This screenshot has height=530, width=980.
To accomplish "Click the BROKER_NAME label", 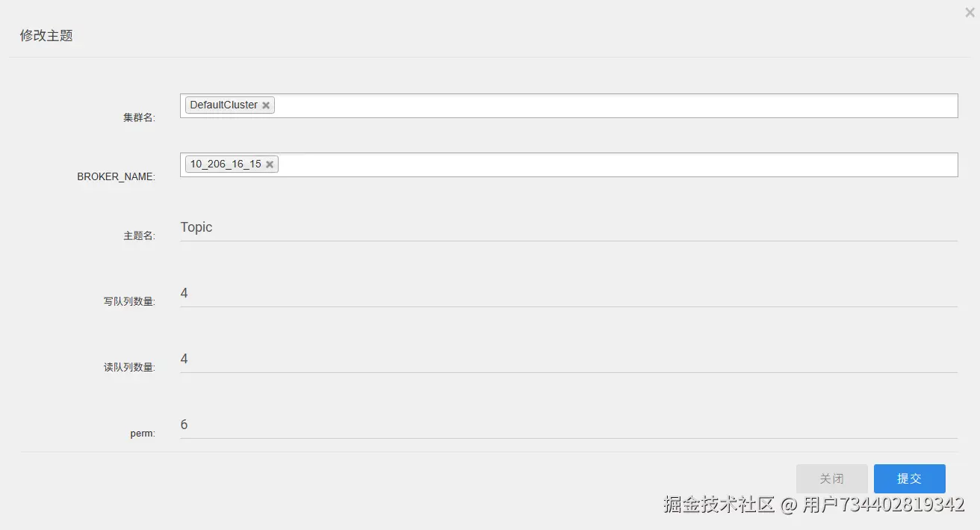I will coord(116,177).
